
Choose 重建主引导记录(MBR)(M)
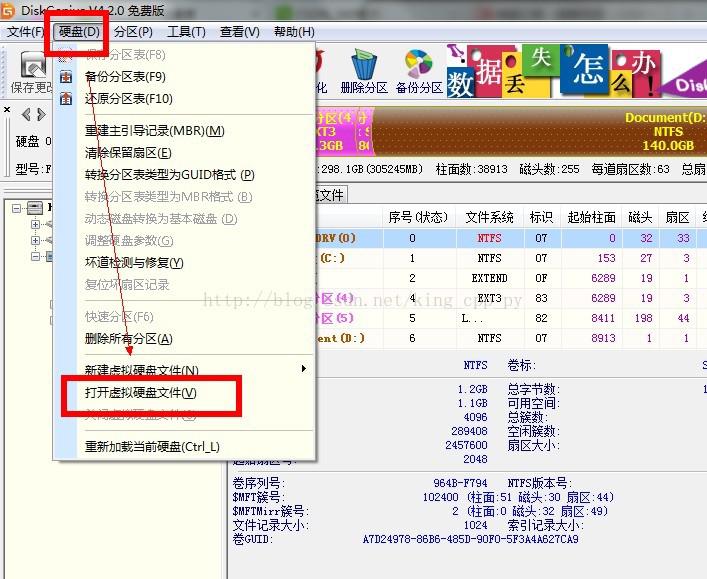coord(155,131)
